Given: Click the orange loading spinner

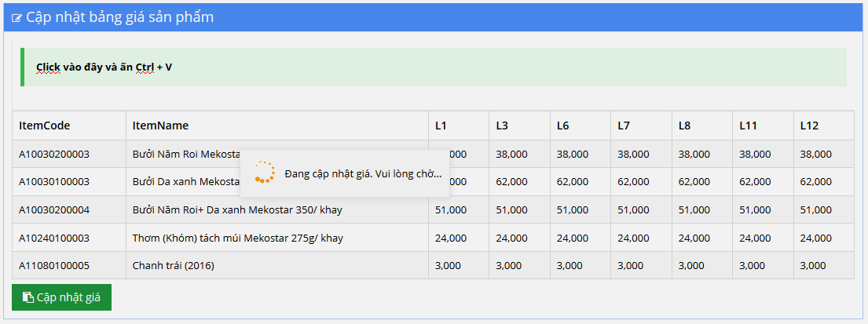Looking at the screenshot, I should (x=265, y=173).
